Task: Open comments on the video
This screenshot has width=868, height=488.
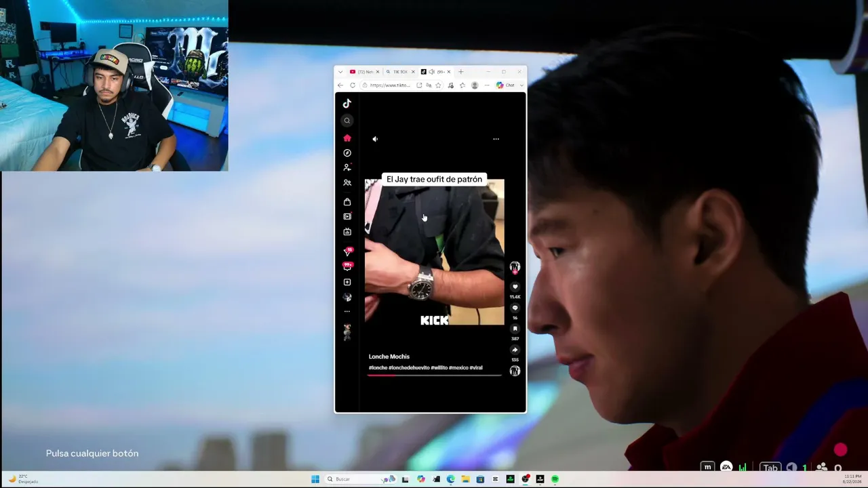Action: pyautogui.click(x=515, y=308)
